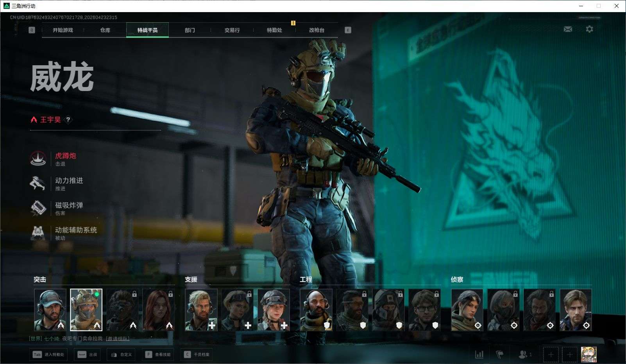Switch to the 改枪台 tab

(x=317, y=30)
